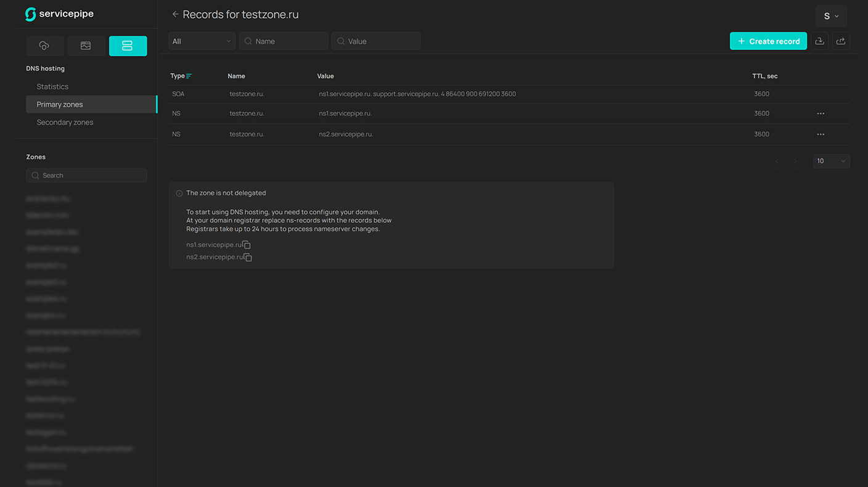This screenshot has width=868, height=487.
Task: Expand the S user account menu
Action: [x=831, y=16]
